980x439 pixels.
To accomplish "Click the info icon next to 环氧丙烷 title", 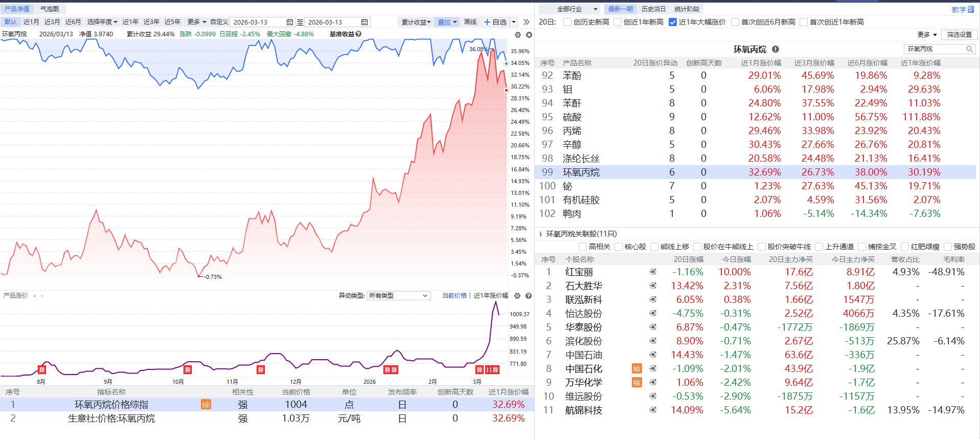I will click(776, 49).
